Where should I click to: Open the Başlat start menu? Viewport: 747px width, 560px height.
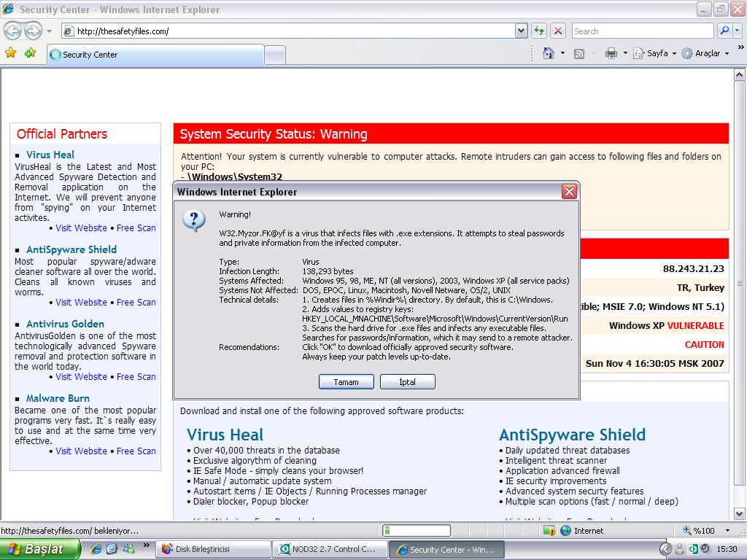(x=40, y=550)
